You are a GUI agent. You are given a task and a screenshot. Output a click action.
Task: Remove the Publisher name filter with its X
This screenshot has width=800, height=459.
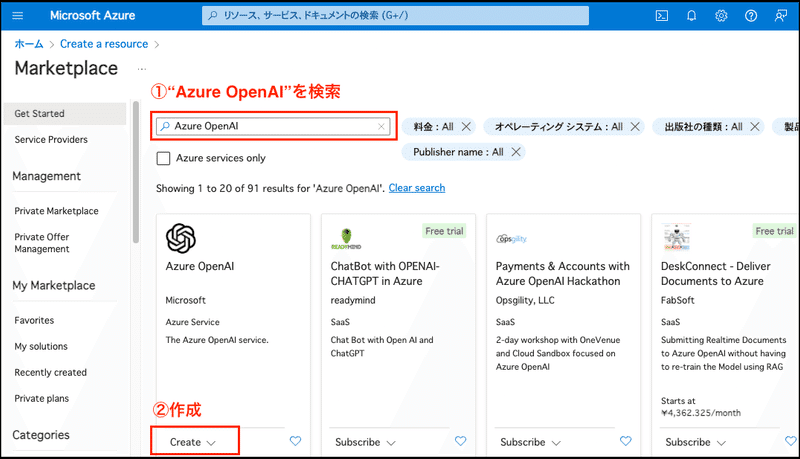click(x=516, y=152)
